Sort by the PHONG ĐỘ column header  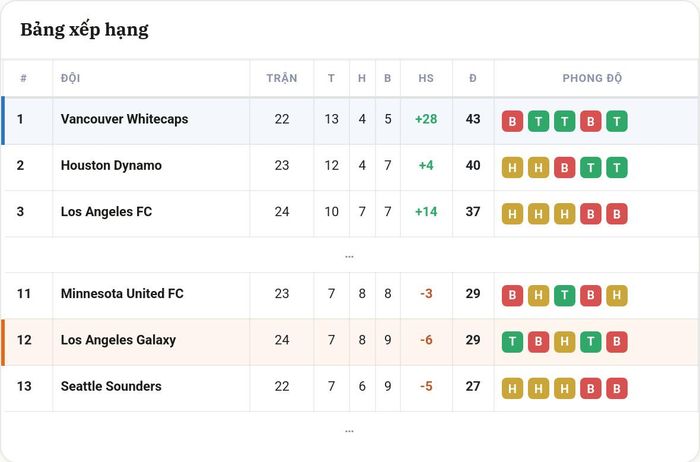[592, 78]
